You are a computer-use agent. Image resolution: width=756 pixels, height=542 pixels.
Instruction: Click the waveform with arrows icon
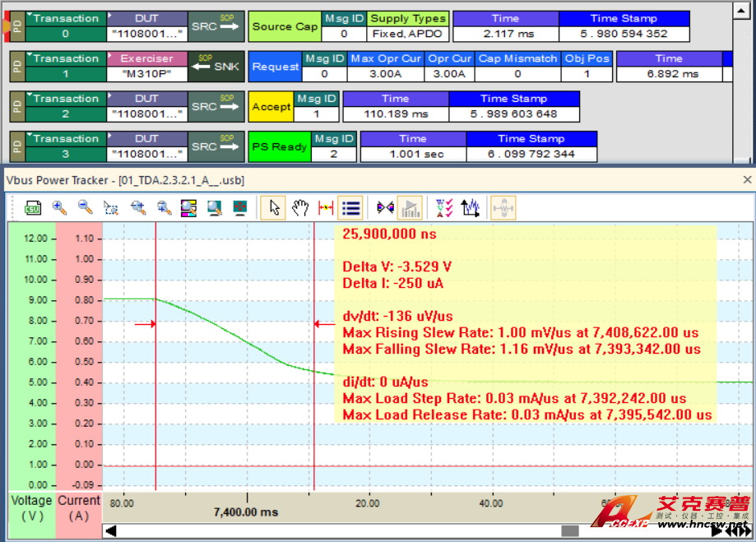[471, 208]
